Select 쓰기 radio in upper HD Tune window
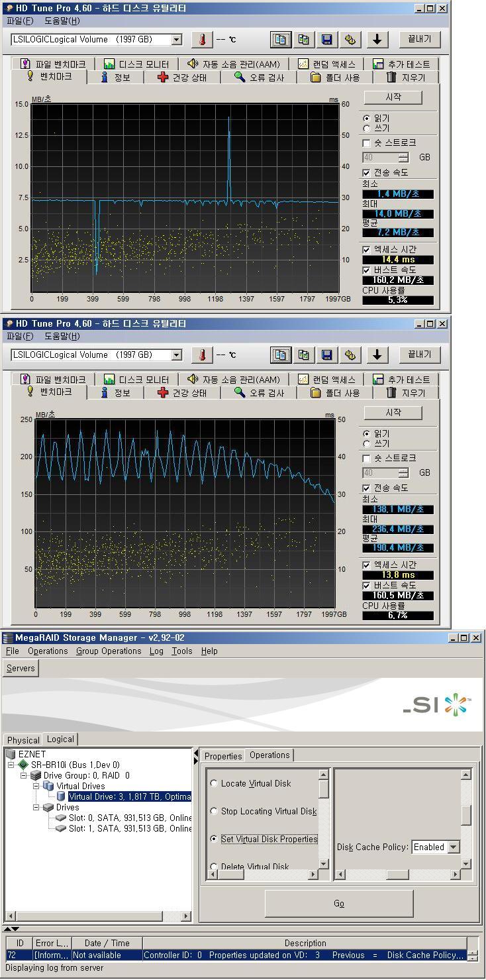486x980 pixels. click(366, 128)
